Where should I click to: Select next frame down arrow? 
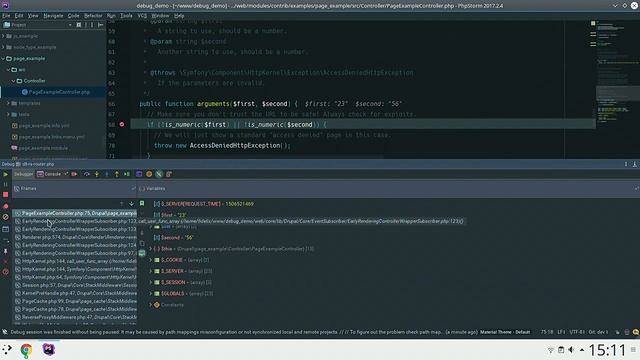(131, 204)
